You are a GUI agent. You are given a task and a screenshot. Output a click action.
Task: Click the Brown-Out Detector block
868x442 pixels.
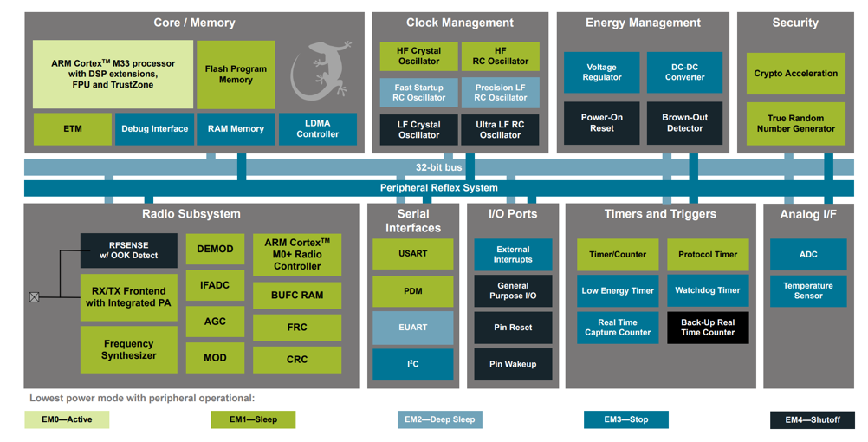(684, 123)
